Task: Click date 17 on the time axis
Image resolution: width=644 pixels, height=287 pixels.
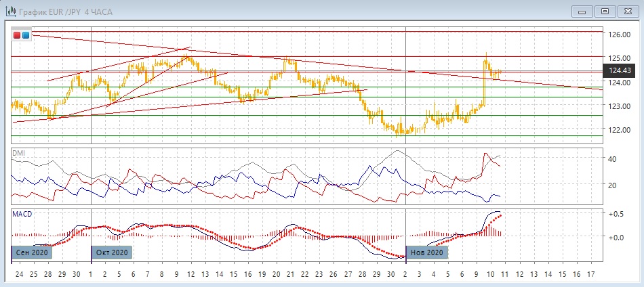Action: (591, 273)
